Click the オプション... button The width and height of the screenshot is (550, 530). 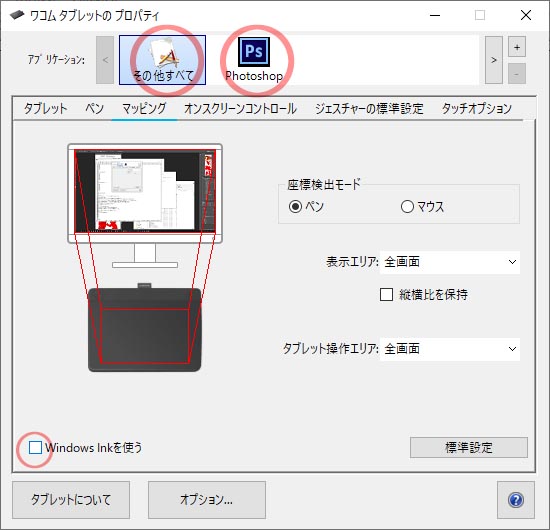[x=207, y=500]
